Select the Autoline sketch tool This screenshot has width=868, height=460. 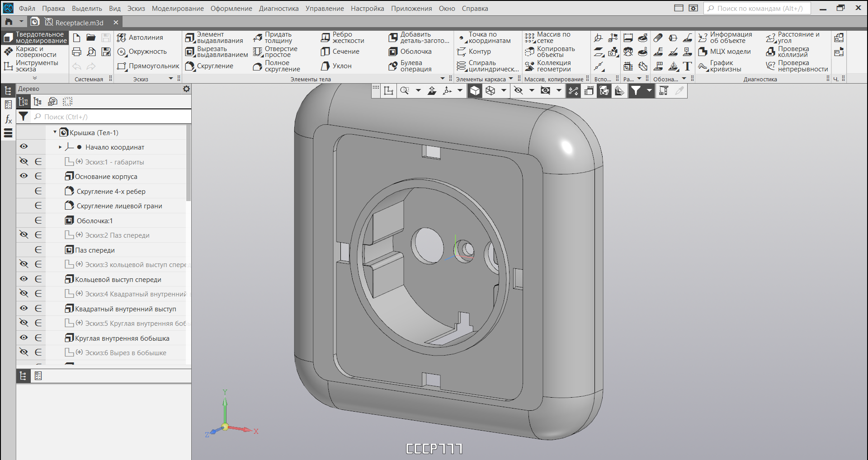[140, 38]
